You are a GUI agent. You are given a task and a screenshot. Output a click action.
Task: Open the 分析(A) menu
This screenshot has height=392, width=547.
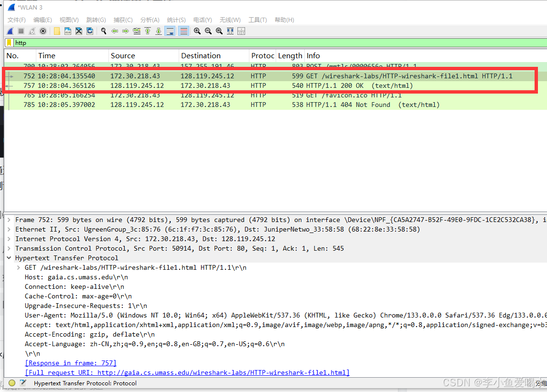150,20
